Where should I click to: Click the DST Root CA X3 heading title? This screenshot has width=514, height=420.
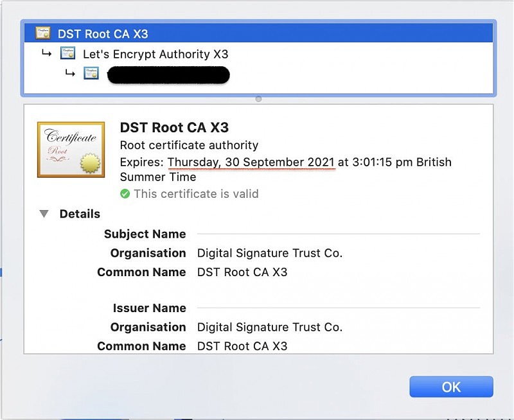pyautogui.click(x=174, y=127)
